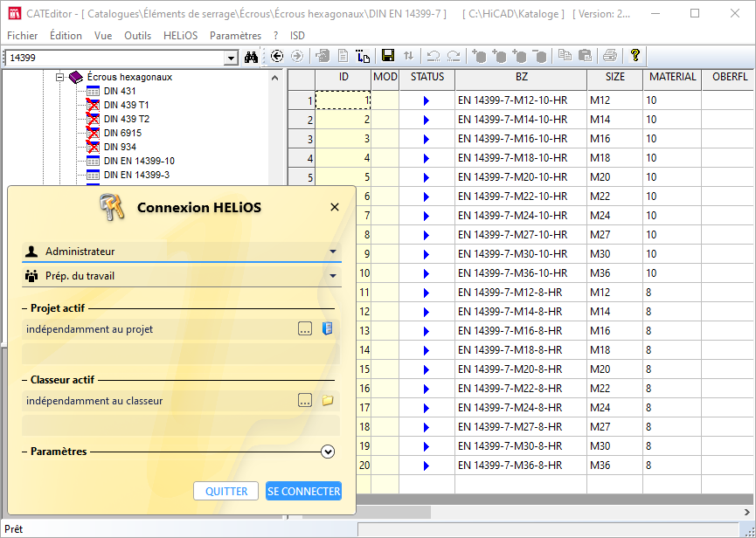Click the remove entry minus icon

[541, 57]
